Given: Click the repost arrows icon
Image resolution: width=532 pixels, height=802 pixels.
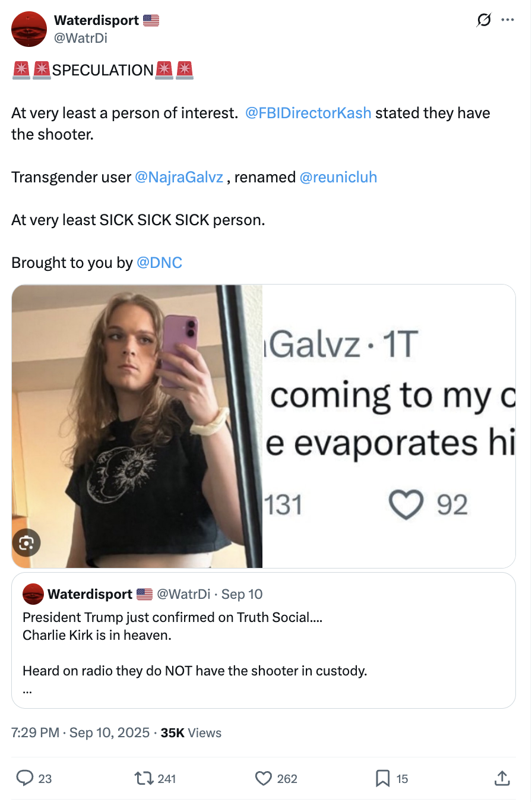Looking at the screenshot, I should pyautogui.click(x=144, y=778).
